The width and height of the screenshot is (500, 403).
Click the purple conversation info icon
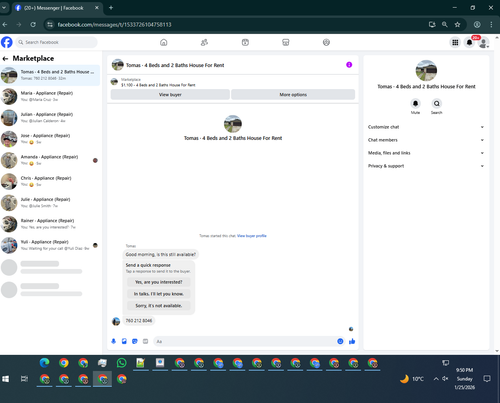349,65
